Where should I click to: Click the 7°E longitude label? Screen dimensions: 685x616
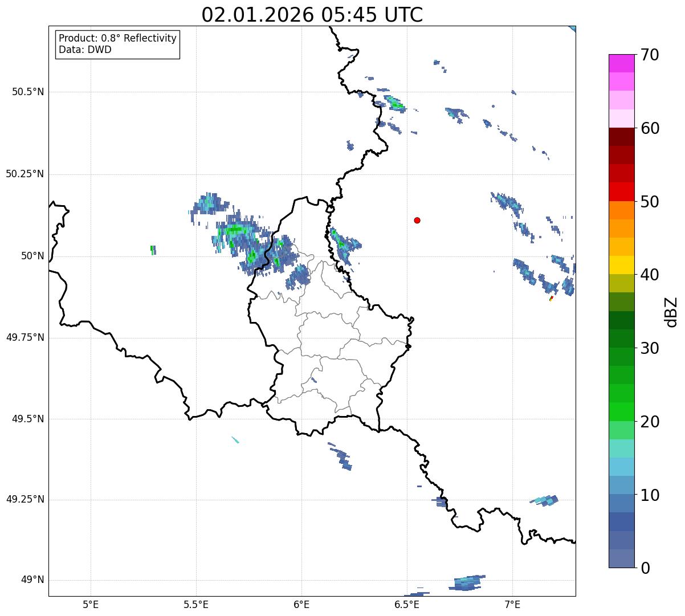click(x=512, y=604)
